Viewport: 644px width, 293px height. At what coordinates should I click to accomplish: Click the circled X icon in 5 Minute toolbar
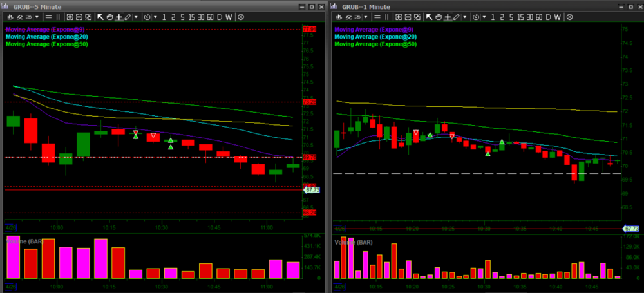[241, 17]
